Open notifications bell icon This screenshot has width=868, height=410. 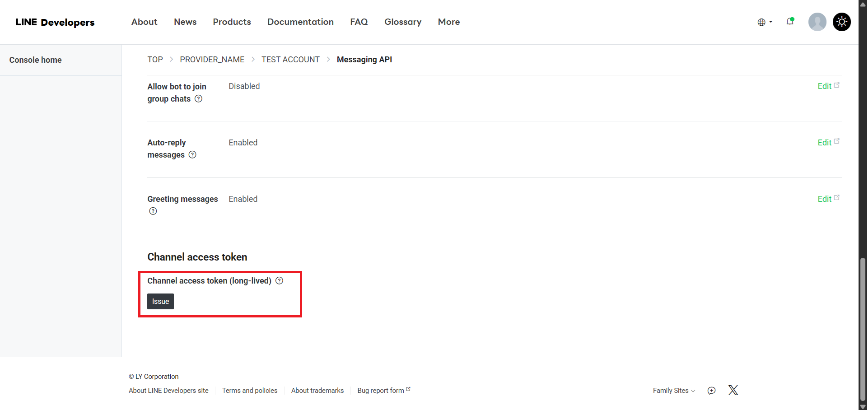[790, 21]
